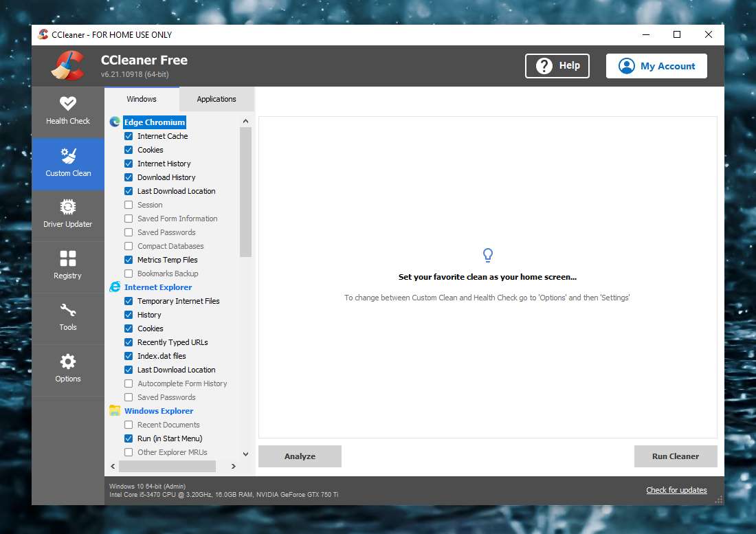Enable Bookmarks Backup checkbox
The width and height of the screenshot is (756, 534).
129,274
